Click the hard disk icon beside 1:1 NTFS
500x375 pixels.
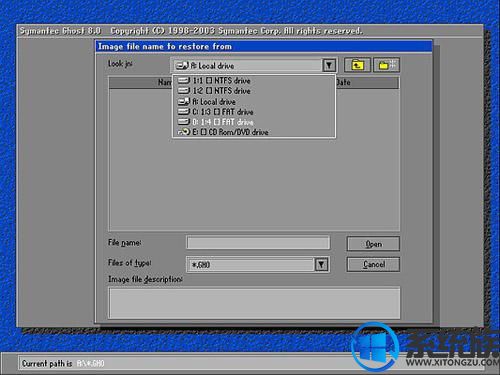184,80
